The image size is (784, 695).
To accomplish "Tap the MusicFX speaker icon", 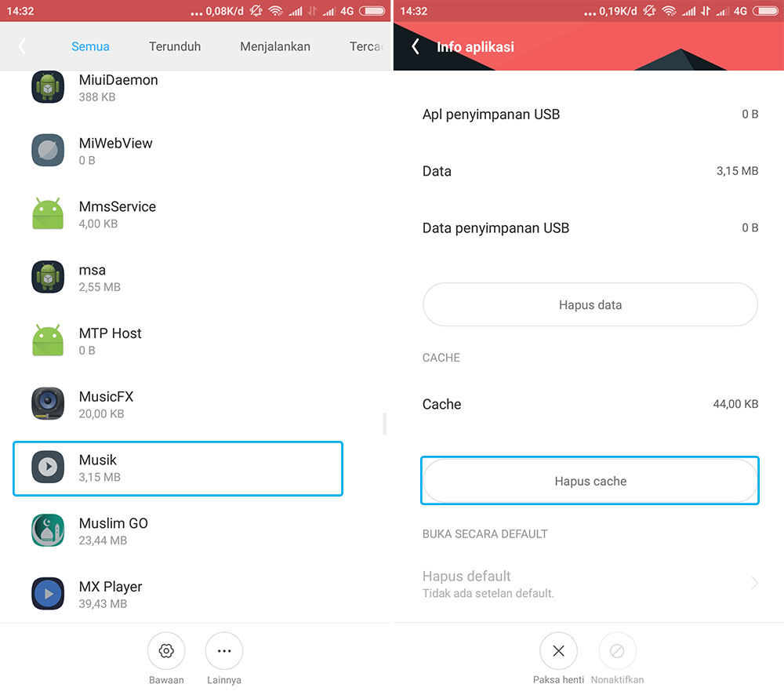I will [x=48, y=403].
